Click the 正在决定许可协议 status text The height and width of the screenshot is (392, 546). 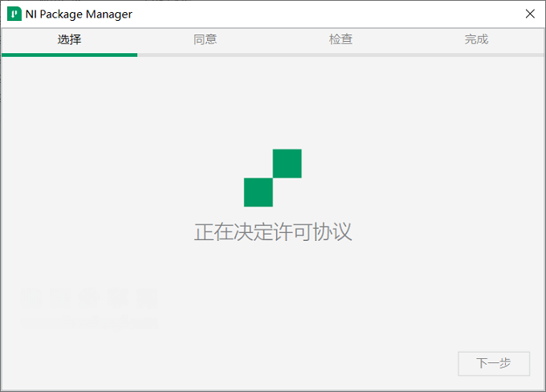[273, 232]
